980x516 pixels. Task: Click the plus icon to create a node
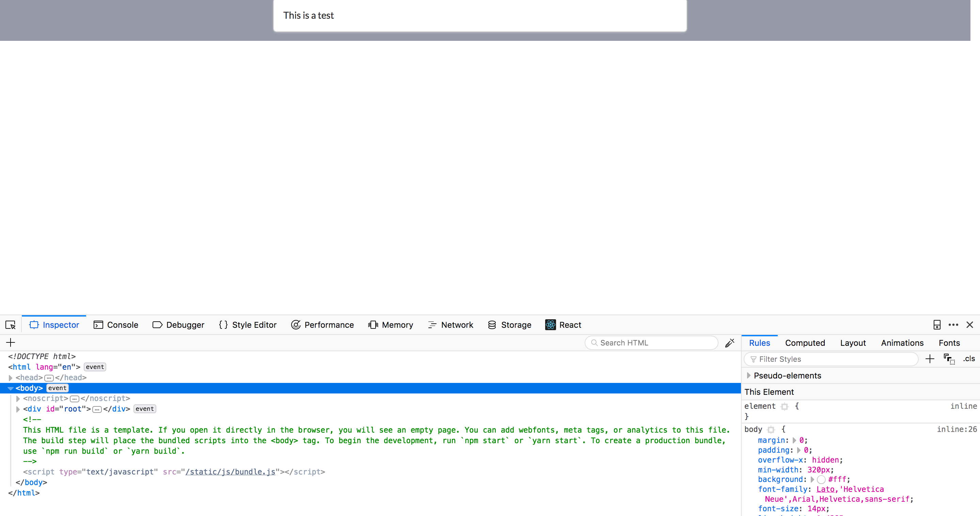pyautogui.click(x=11, y=343)
